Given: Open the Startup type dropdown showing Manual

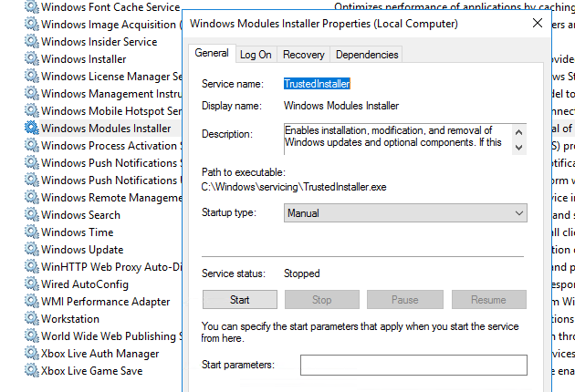Looking at the screenshot, I should pos(405,212).
